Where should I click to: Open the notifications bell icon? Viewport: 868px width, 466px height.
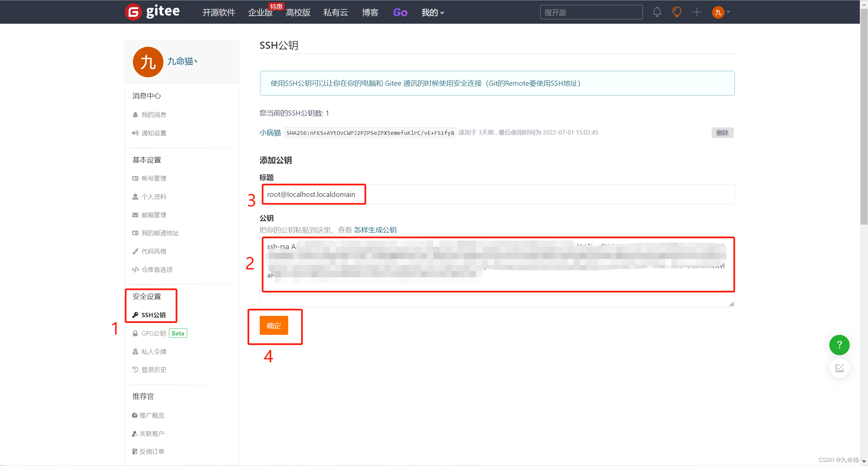pos(657,12)
